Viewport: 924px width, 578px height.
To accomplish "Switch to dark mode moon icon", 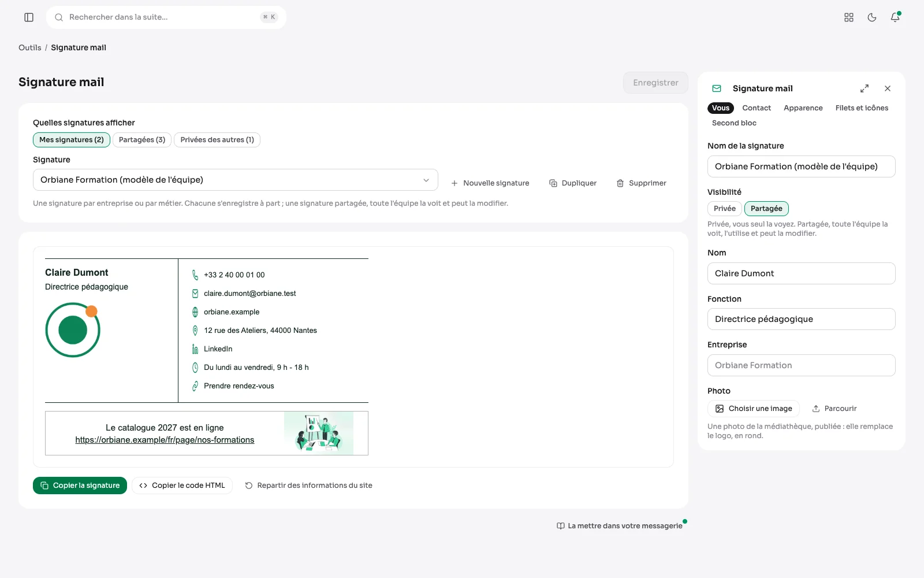I will coord(872,17).
